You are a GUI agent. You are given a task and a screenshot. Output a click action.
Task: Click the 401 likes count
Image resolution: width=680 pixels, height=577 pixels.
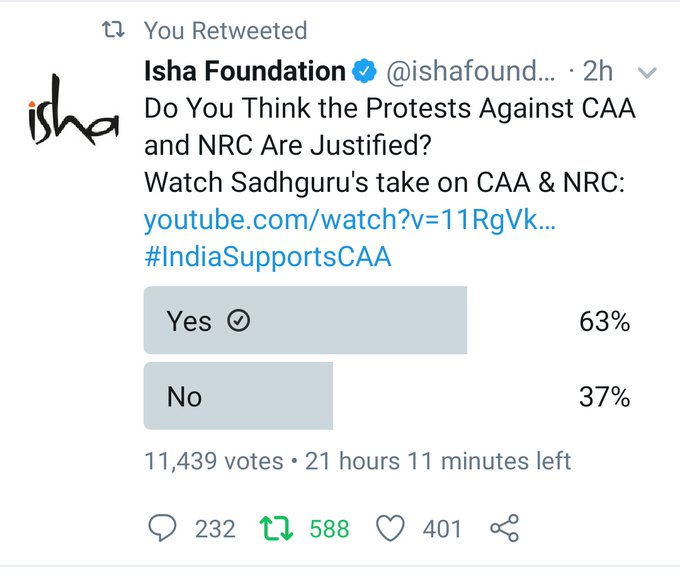tap(442, 528)
